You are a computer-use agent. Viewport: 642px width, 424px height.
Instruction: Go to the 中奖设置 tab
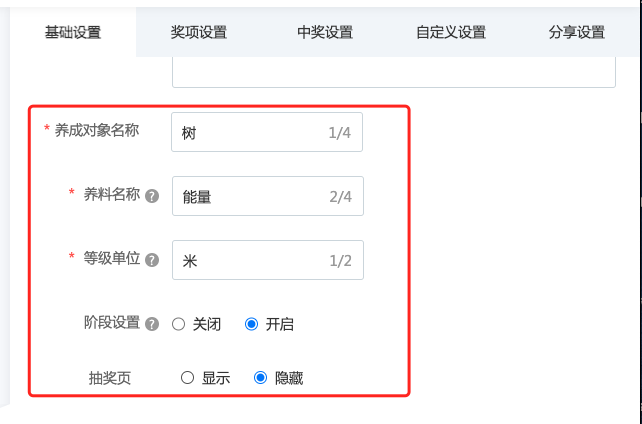[x=325, y=32]
